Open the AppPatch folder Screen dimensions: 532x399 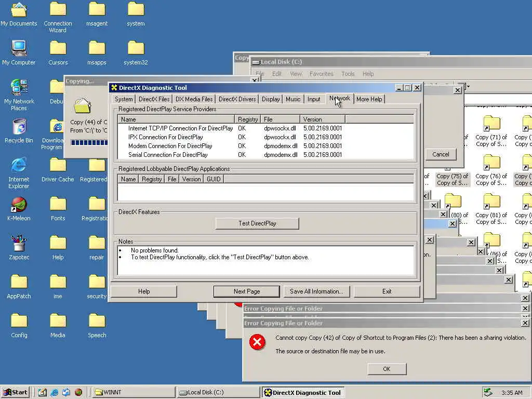click(x=19, y=287)
